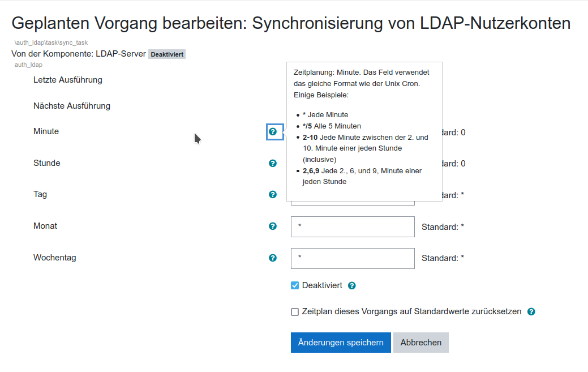Screen dimensions: 588x372
Task: Click the Wochentag field label
Action: [55, 258]
